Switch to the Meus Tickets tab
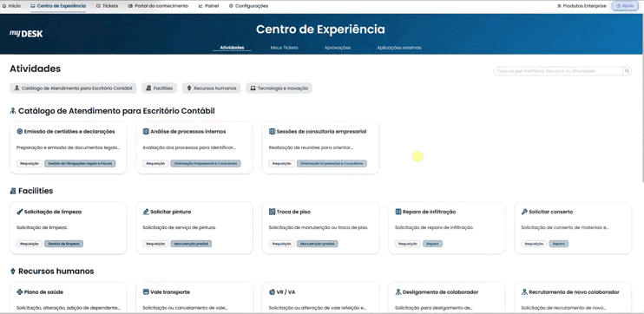 click(x=284, y=48)
